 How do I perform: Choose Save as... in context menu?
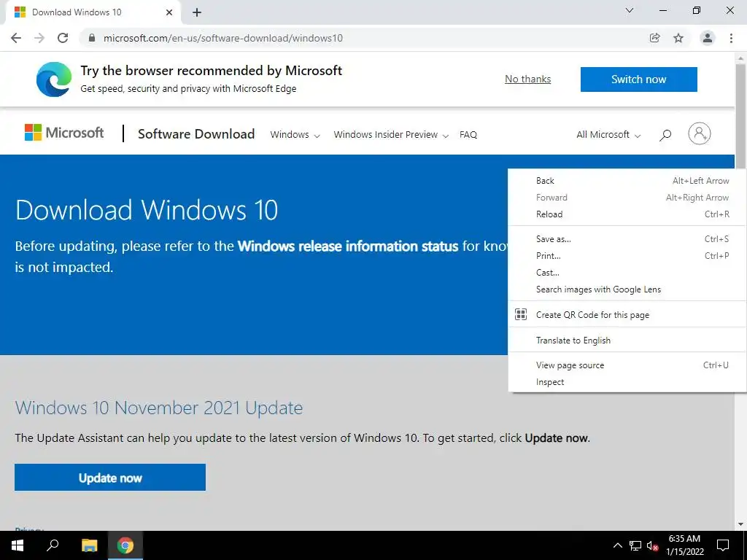[x=627, y=239]
